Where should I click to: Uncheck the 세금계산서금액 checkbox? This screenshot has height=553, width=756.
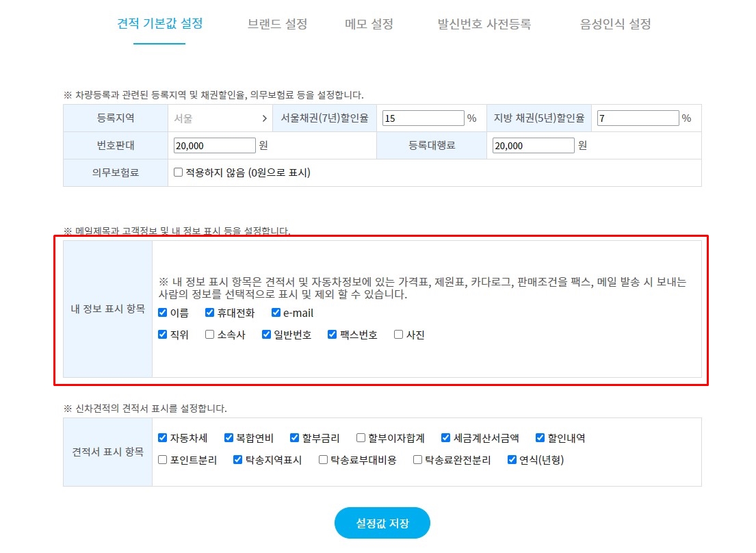[445, 437]
